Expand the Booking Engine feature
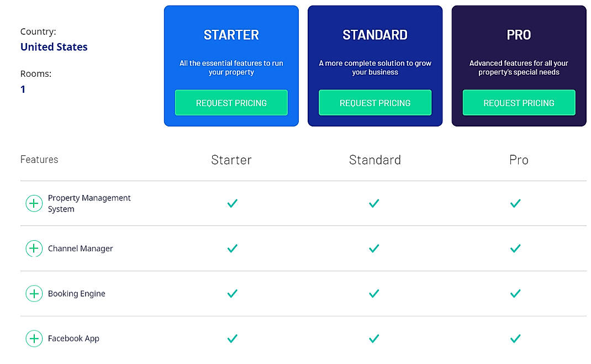This screenshot has width=591, height=364. pyautogui.click(x=34, y=293)
